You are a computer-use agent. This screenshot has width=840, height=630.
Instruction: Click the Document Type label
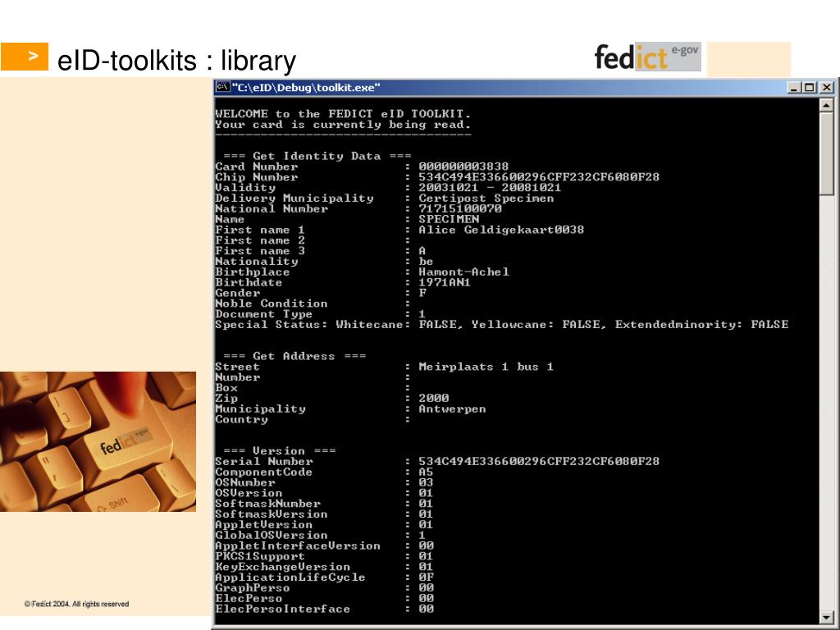click(263, 314)
